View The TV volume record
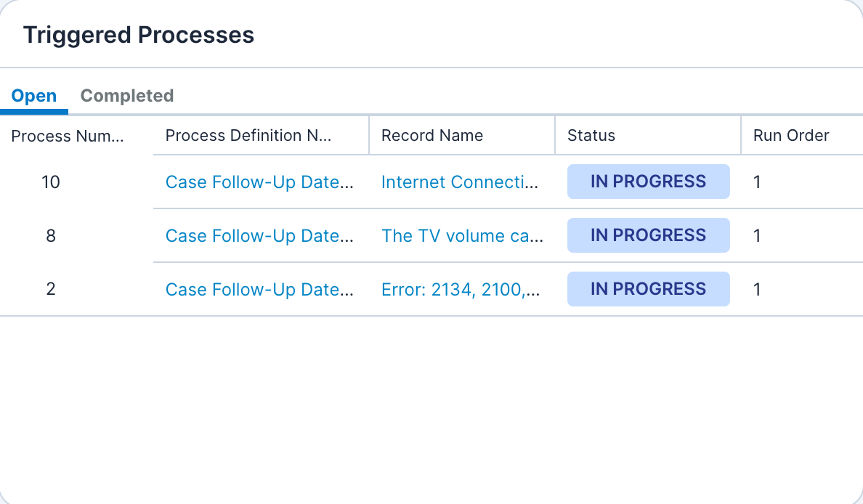This screenshot has height=504, width=863. pos(462,235)
